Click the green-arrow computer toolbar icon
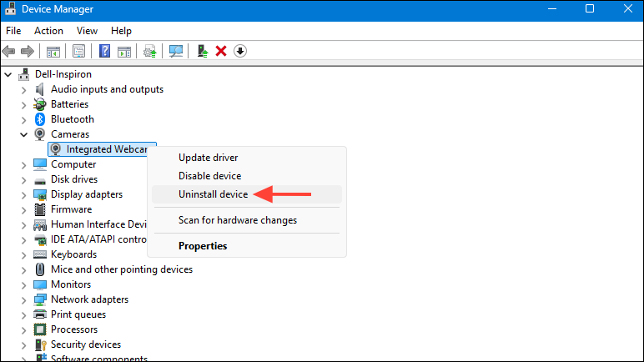 point(203,51)
